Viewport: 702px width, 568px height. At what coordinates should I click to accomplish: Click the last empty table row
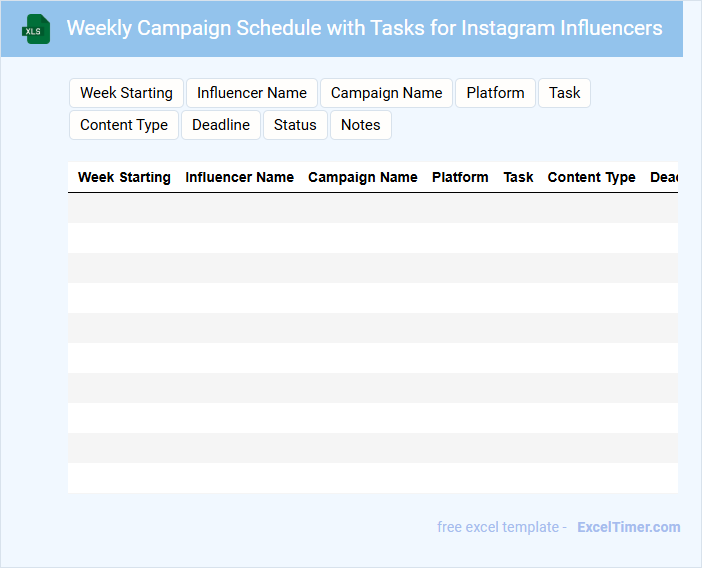(372, 478)
